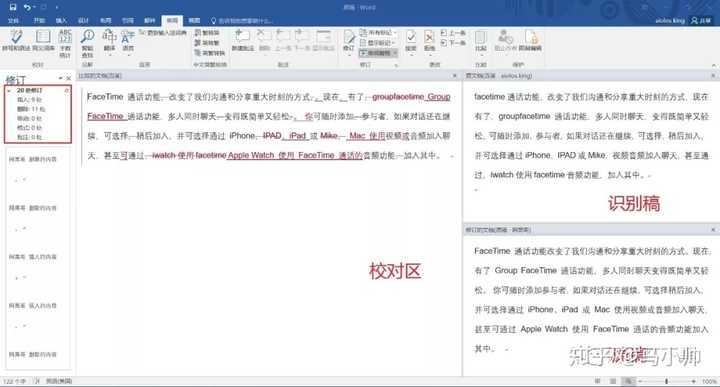Toggle the Reviewing Pane button in ribbon
Screen dimensions: 720x387
[x=378, y=53]
